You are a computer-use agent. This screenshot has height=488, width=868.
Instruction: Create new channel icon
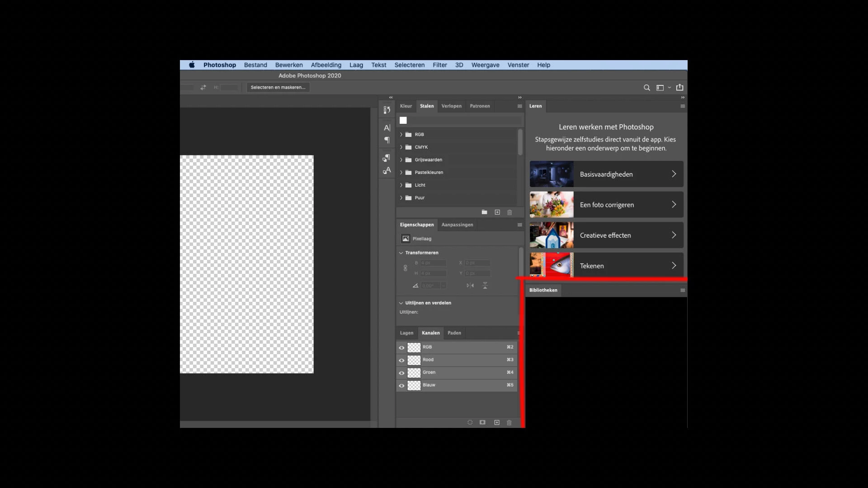(x=497, y=422)
